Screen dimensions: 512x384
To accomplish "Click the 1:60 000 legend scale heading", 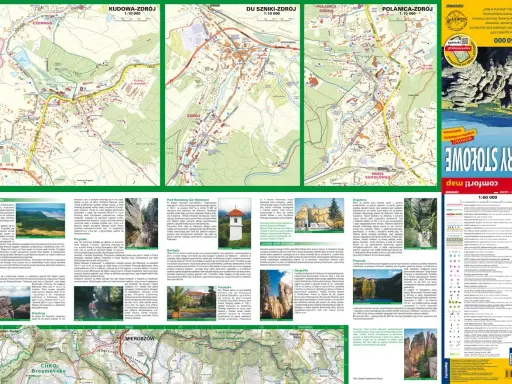I will 488,197.
